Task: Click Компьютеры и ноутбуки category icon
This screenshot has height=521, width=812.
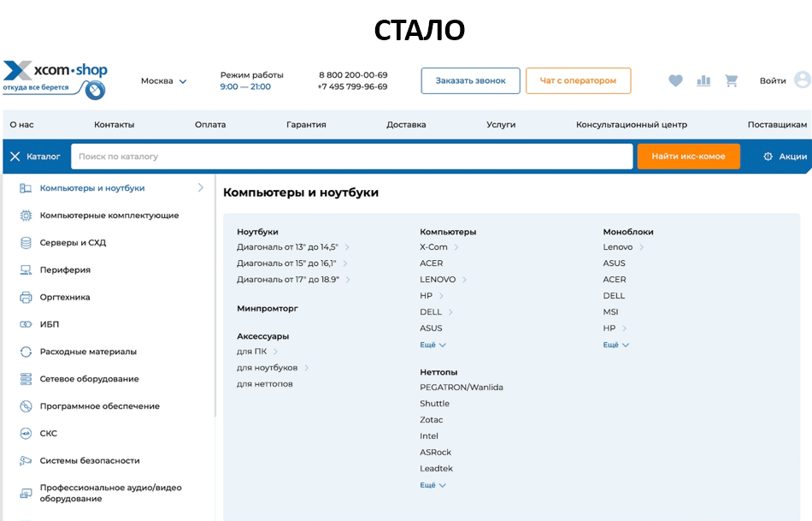Action: (x=26, y=188)
